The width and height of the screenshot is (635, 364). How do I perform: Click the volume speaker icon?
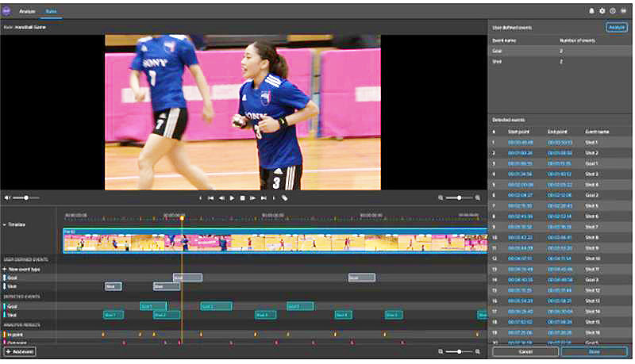[x=8, y=197]
